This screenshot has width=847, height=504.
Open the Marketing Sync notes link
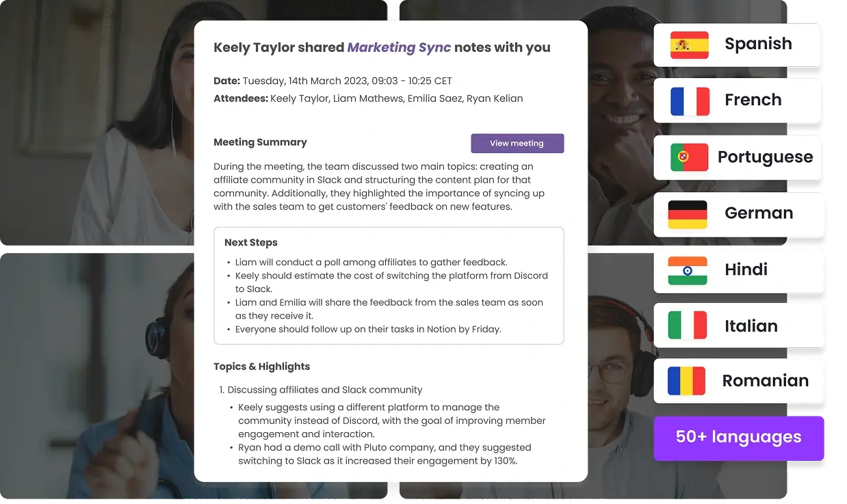tap(399, 47)
